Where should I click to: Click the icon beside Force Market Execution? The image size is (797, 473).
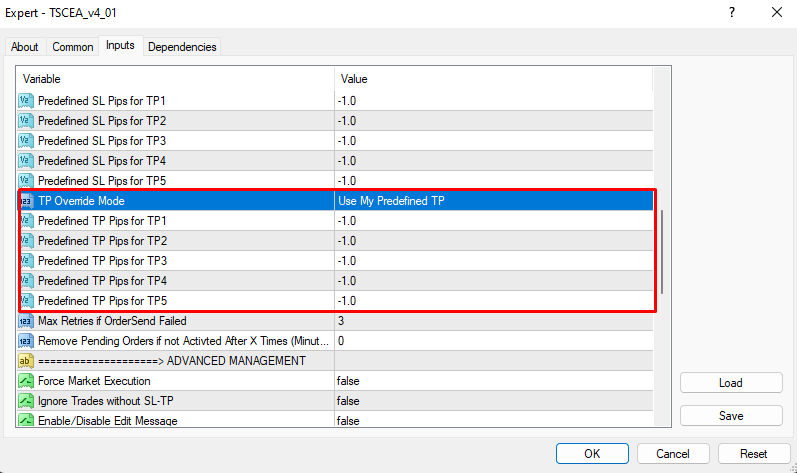[x=26, y=381]
